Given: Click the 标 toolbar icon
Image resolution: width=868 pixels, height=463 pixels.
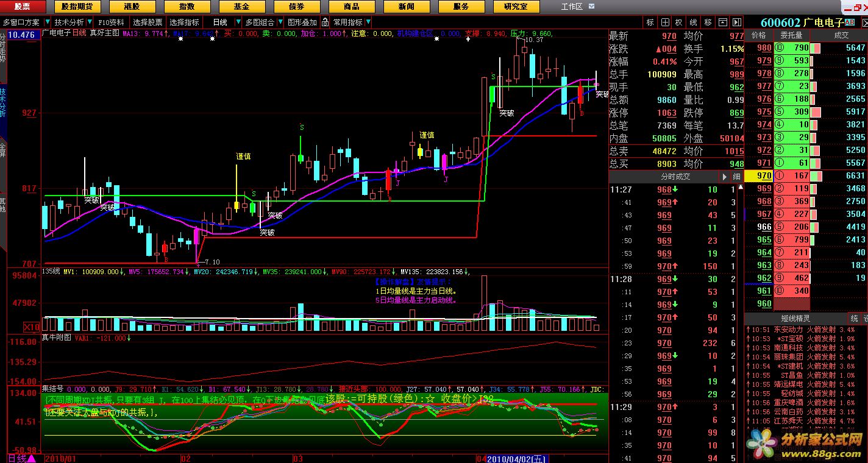Looking at the screenshot, I should coord(650,23).
